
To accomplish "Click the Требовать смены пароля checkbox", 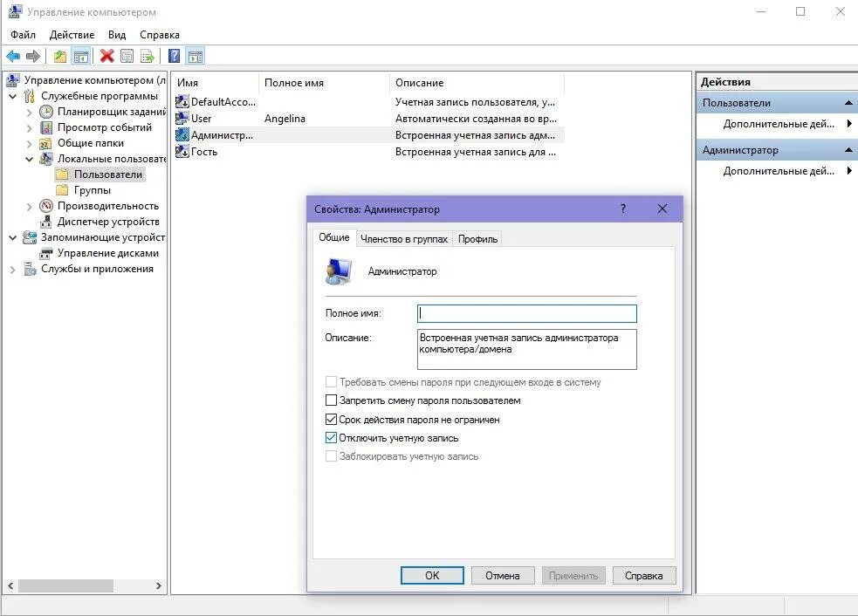I will (x=331, y=382).
